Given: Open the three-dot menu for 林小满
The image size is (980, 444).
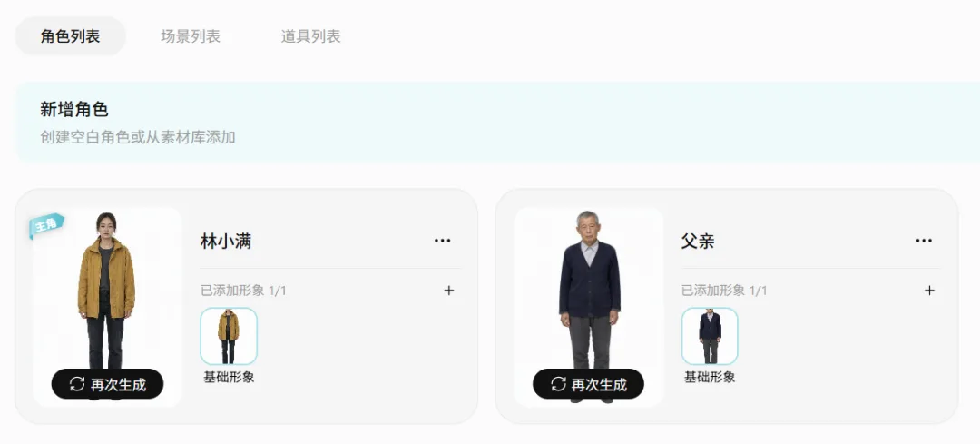Looking at the screenshot, I should 443,241.
